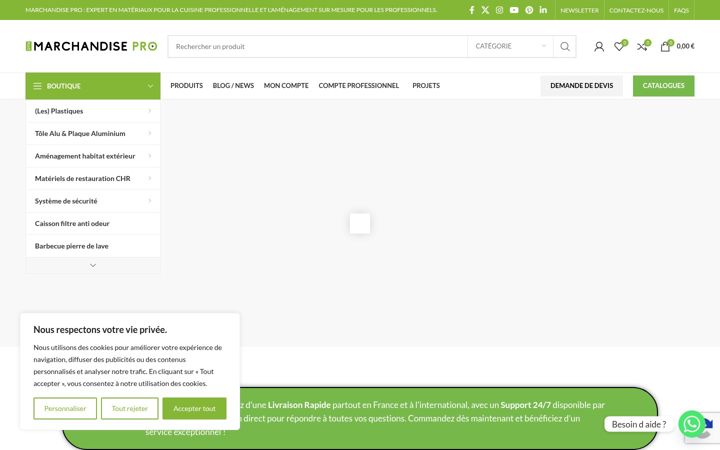
Task: Click the Boutique hamburger menu icon
Action: pos(37,86)
